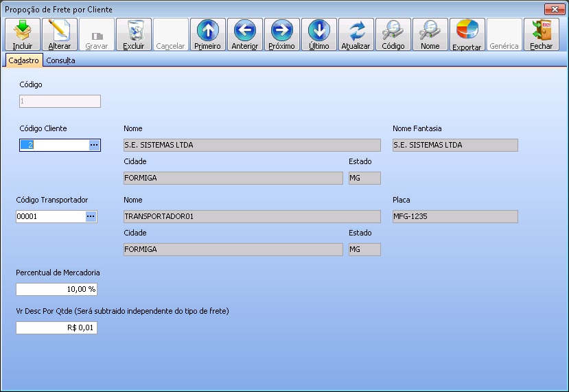Open Código Cliente lookup ellipsis button

point(95,145)
